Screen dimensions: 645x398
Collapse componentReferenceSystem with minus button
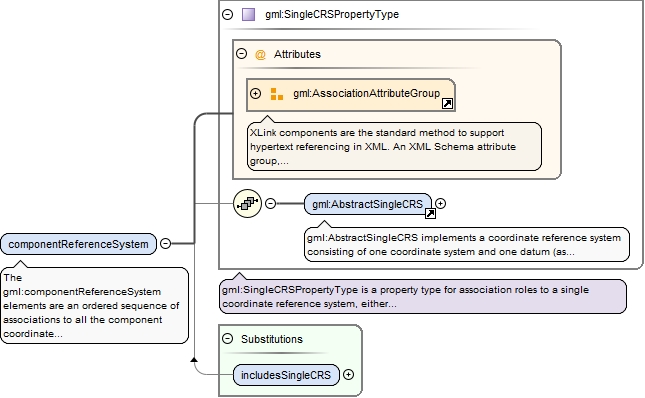point(165,243)
